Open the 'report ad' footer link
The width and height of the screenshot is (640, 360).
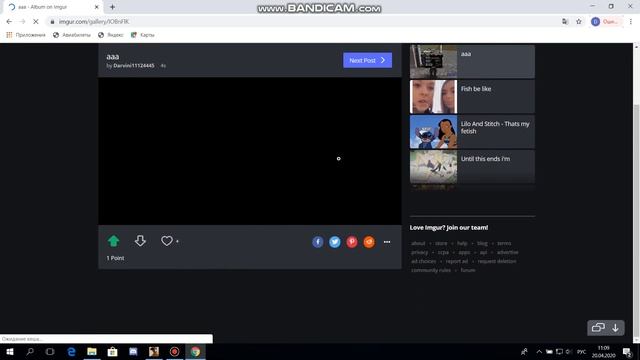tap(457, 261)
